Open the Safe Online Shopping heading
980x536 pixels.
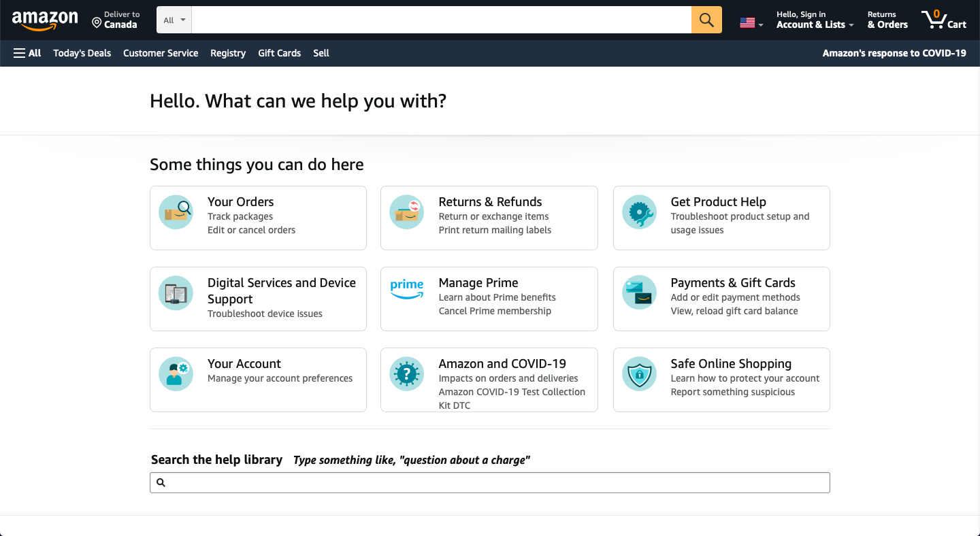[x=731, y=364]
